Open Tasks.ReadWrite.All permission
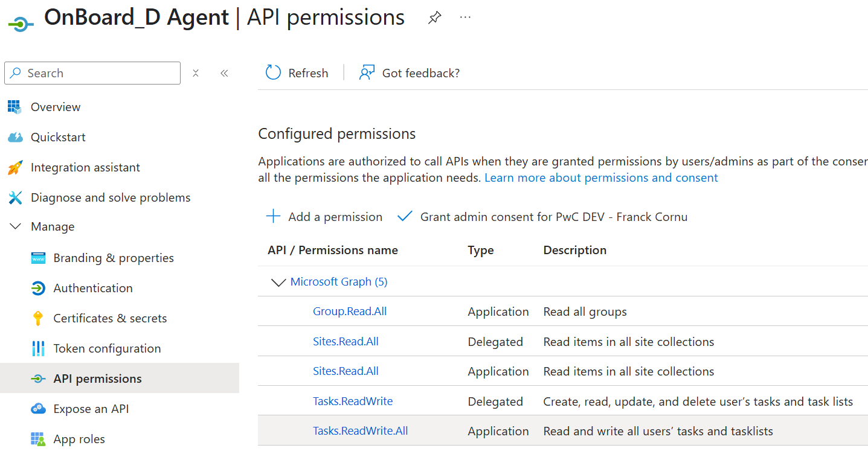 click(361, 431)
